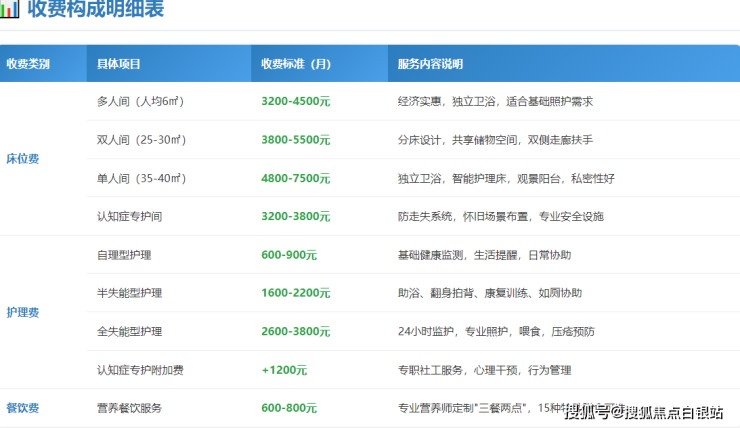Screen dimensions: 740x428
Task: Click the +1200元 surcharge price
Action: [x=284, y=370]
